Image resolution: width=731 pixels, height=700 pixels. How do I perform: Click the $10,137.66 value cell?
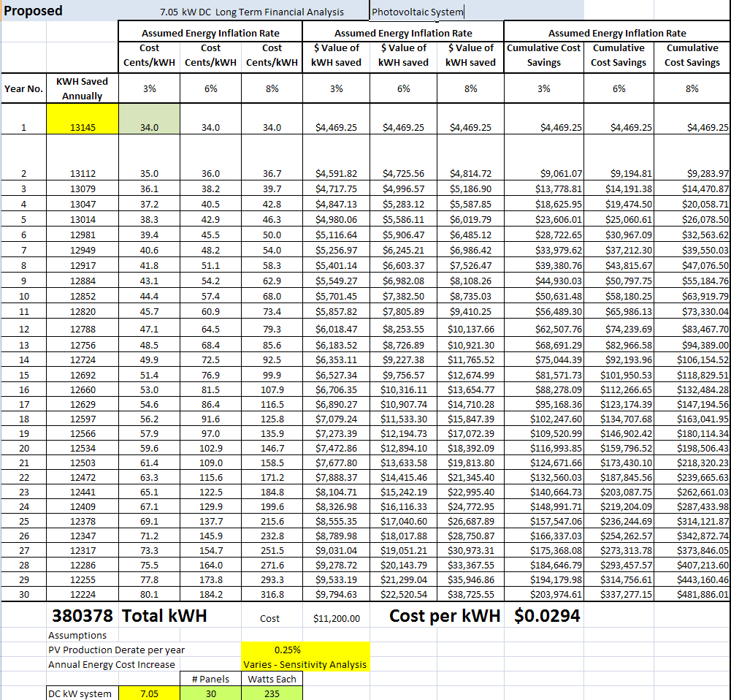coord(470,329)
